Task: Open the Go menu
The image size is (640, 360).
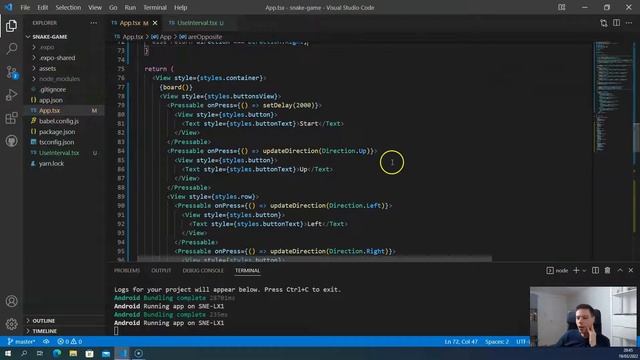Action: (113, 7)
